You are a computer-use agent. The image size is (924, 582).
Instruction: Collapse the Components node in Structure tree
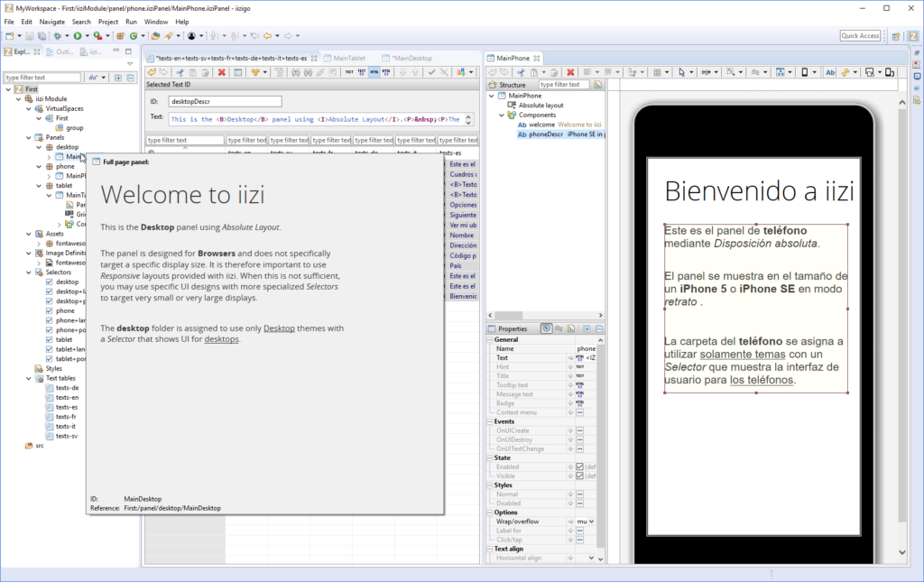pos(502,115)
